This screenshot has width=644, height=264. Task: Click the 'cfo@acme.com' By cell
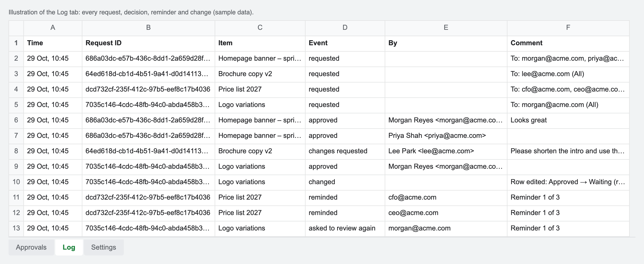tap(446, 197)
